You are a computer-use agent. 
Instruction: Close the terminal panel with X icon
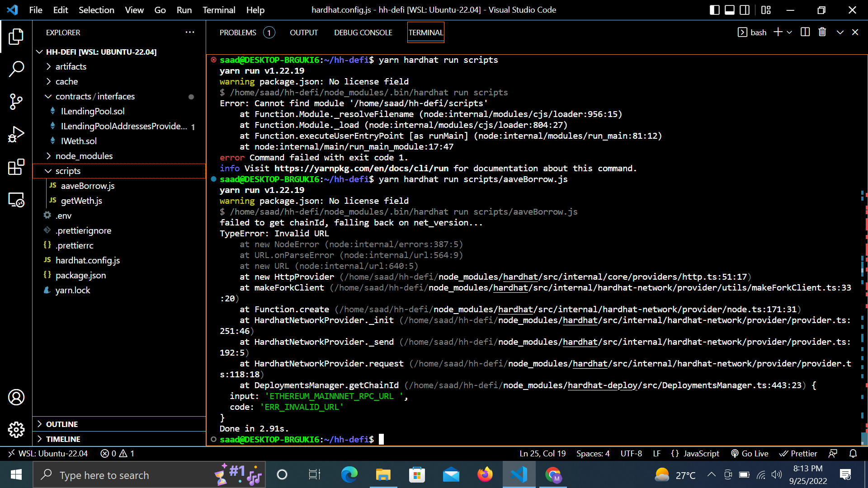(x=855, y=32)
